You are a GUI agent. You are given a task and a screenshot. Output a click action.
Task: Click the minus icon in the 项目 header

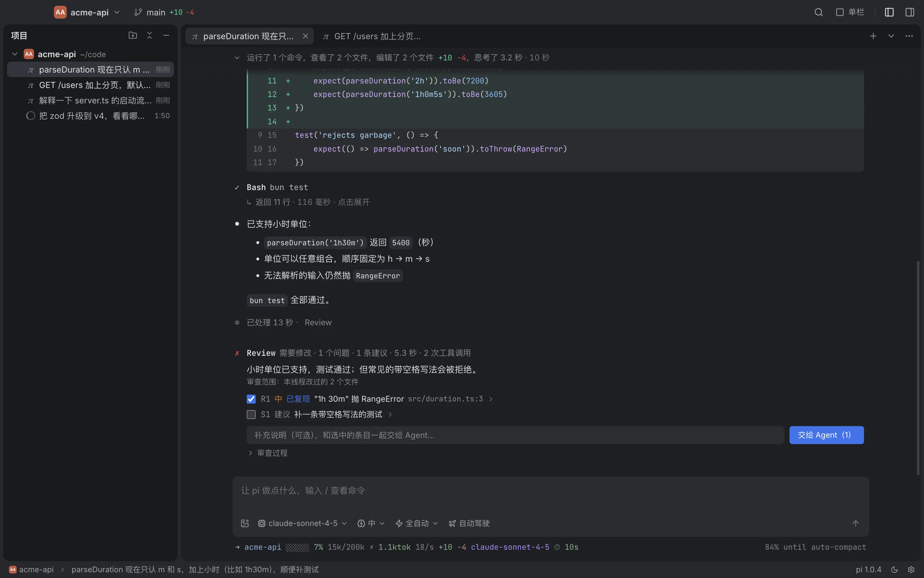coord(166,35)
